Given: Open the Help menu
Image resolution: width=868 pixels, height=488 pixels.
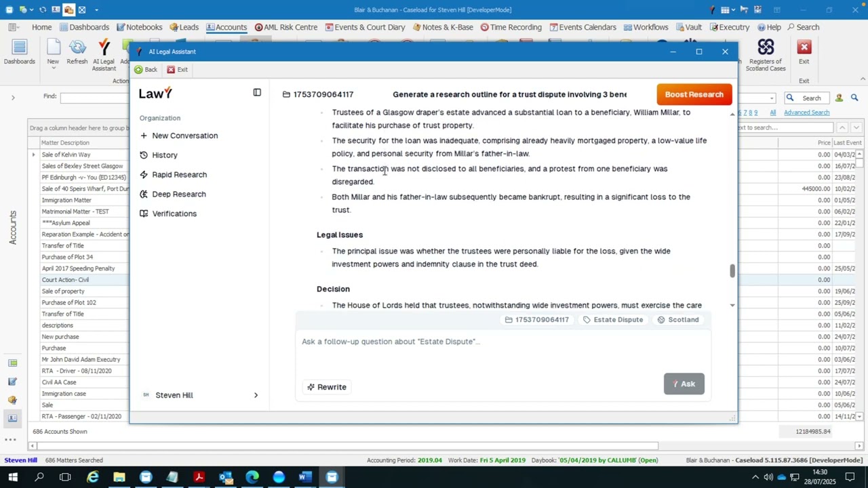Looking at the screenshot, I should click(768, 27).
